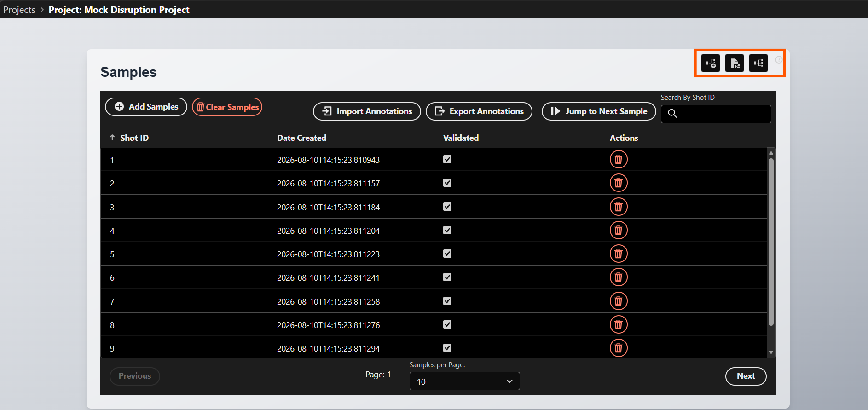
Task: Focus the Search By Shot ID field
Action: [x=716, y=114]
